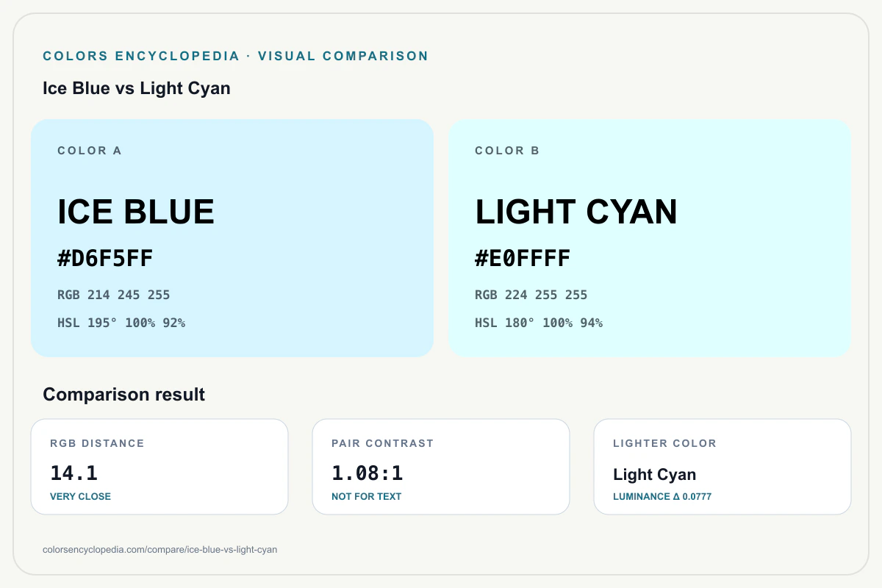
Task: Click the Colors Encyclopedia header text
Action: tap(235, 56)
